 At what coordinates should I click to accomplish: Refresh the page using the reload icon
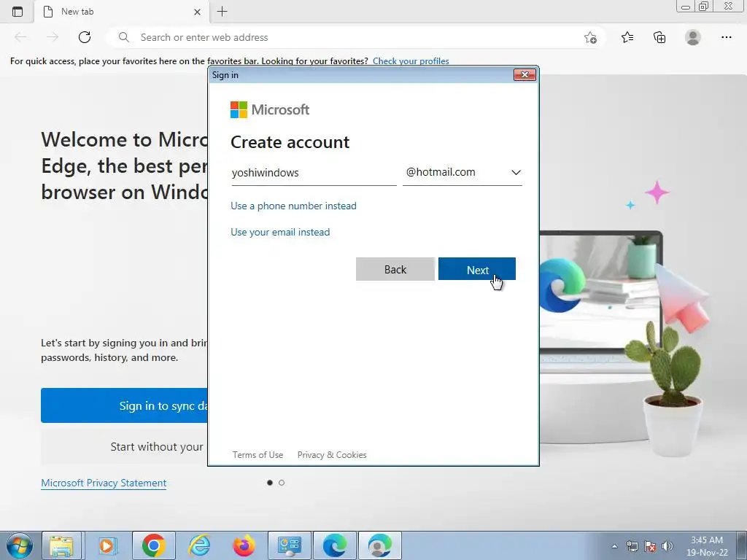[x=85, y=37]
